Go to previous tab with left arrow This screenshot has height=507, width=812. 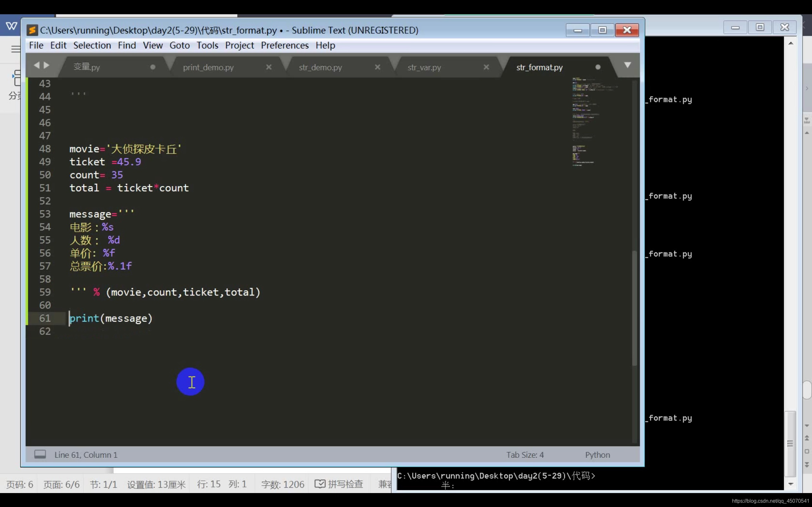(x=36, y=65)
